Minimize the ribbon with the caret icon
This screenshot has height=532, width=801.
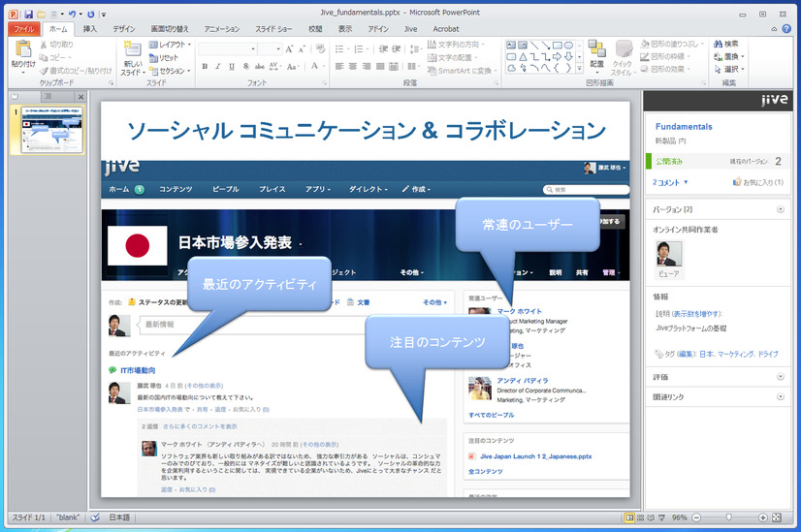[775, 29]
